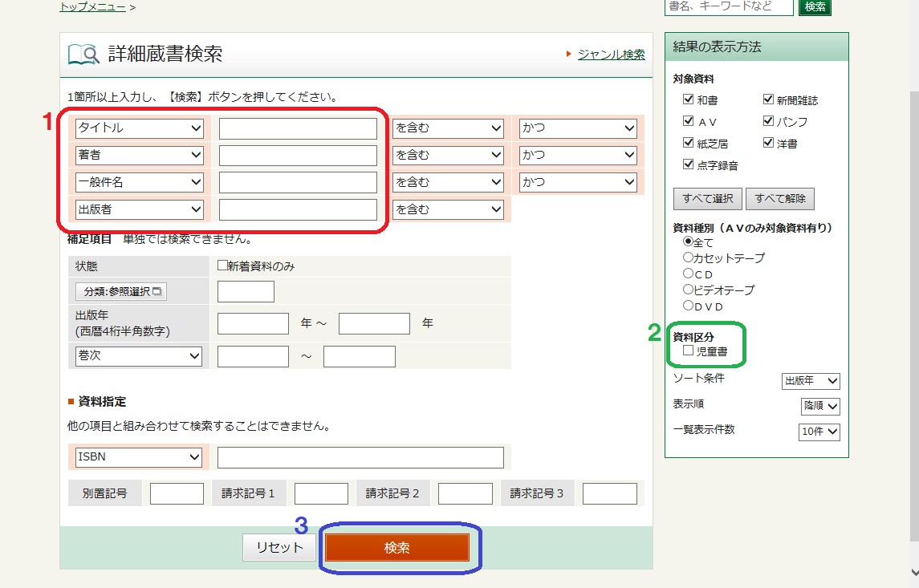Select the カセットテープ radio option
This screenshot has height=588, width=919.
tap(688, 258)
